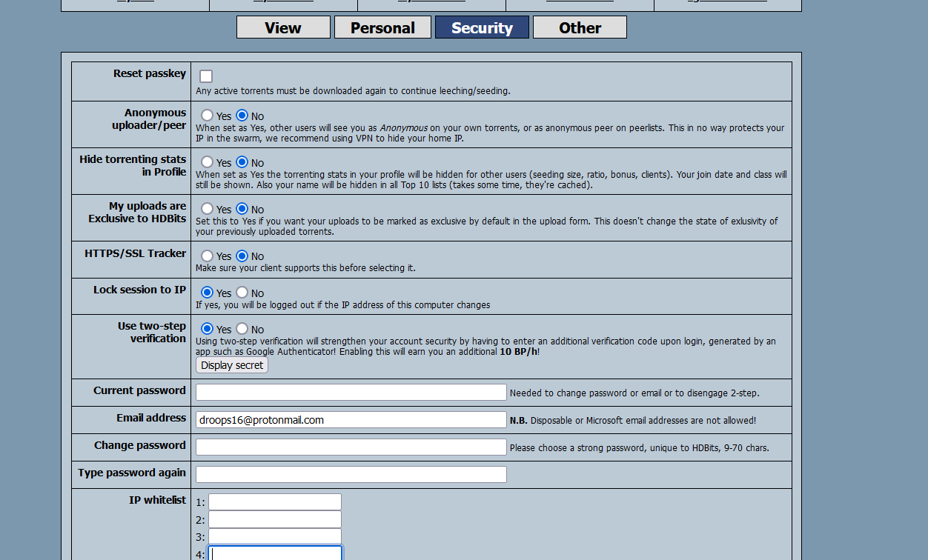Click into the Change password field
Viewport: 928px width, 560px height.
click(351, 447)
